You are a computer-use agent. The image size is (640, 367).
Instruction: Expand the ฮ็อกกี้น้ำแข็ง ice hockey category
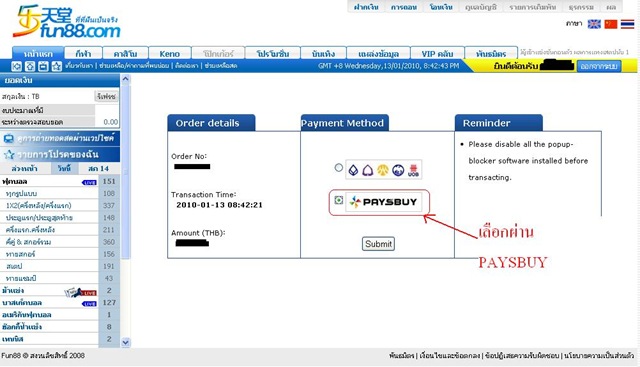pyautogui.click(x=22, y=327)
